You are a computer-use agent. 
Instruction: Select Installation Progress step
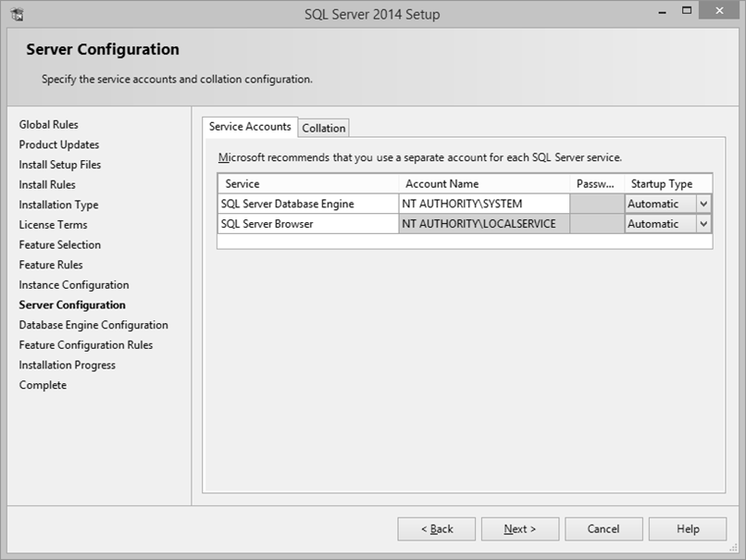(x=67, y=365)
